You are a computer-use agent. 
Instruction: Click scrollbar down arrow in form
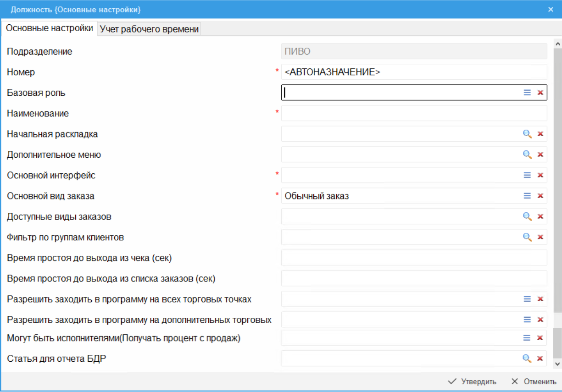coord(557,364)
